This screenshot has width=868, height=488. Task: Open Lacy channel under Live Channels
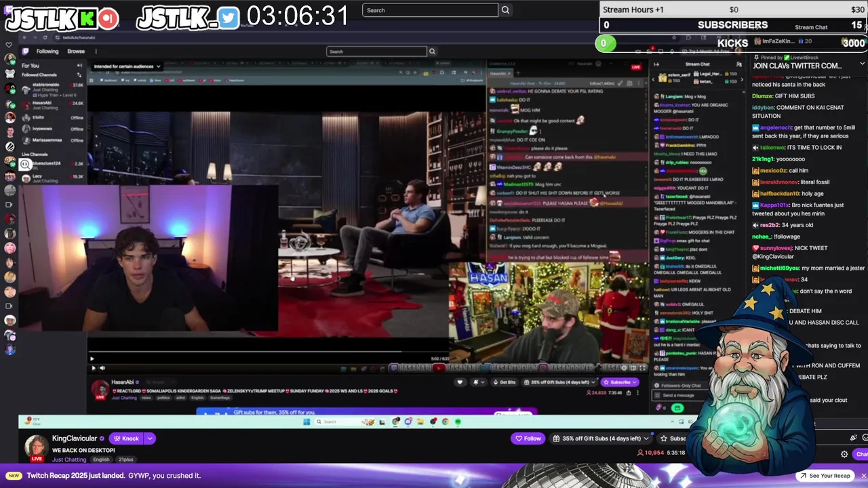(x=52, y=178)
